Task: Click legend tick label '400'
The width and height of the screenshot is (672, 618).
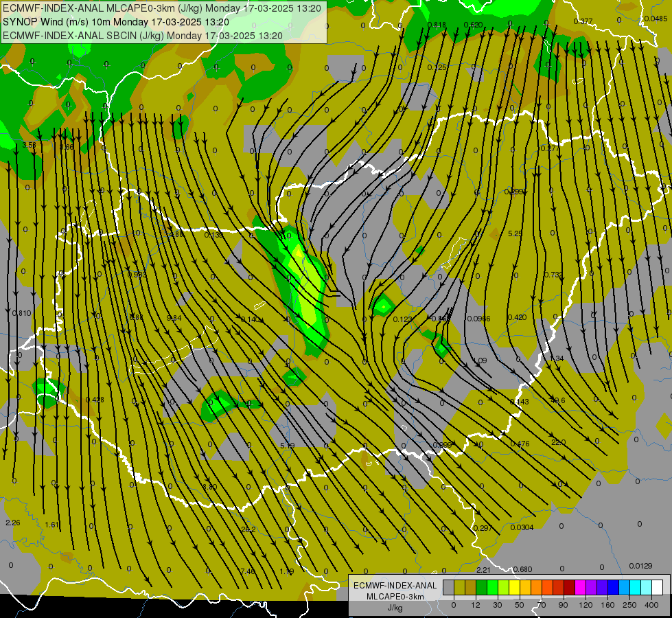Action: click(651, 605)
